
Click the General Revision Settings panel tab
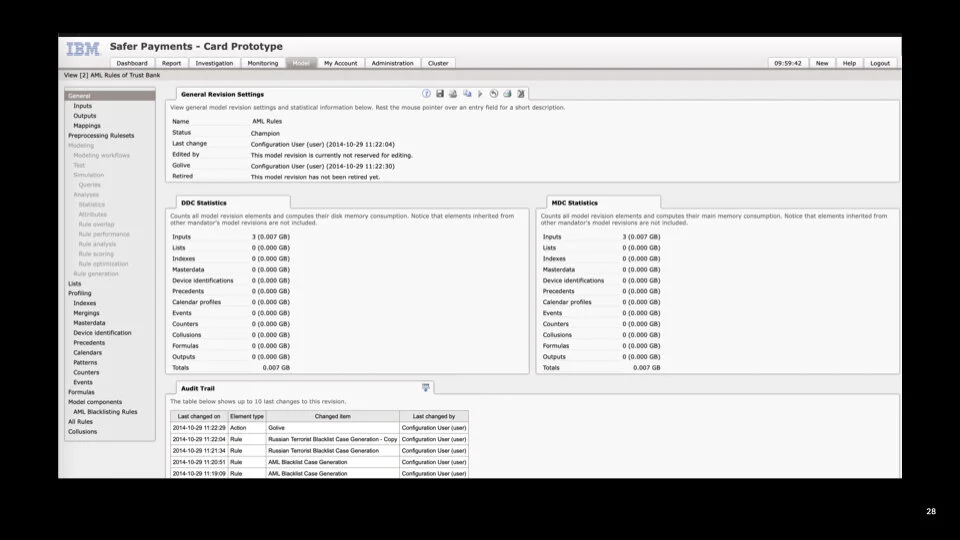coord(222,94)
